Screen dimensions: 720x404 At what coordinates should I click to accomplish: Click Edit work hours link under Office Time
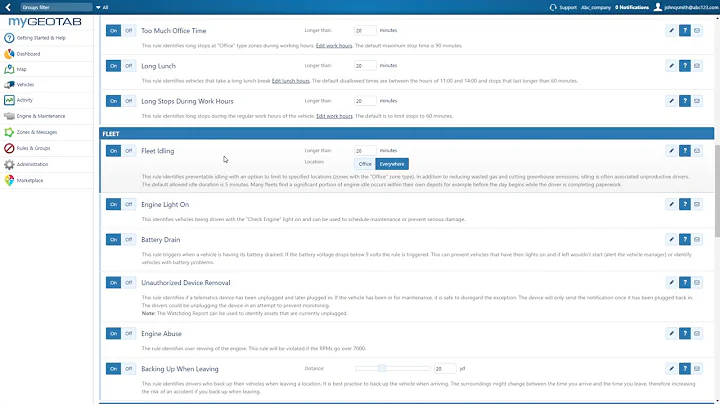coord(334,45)
